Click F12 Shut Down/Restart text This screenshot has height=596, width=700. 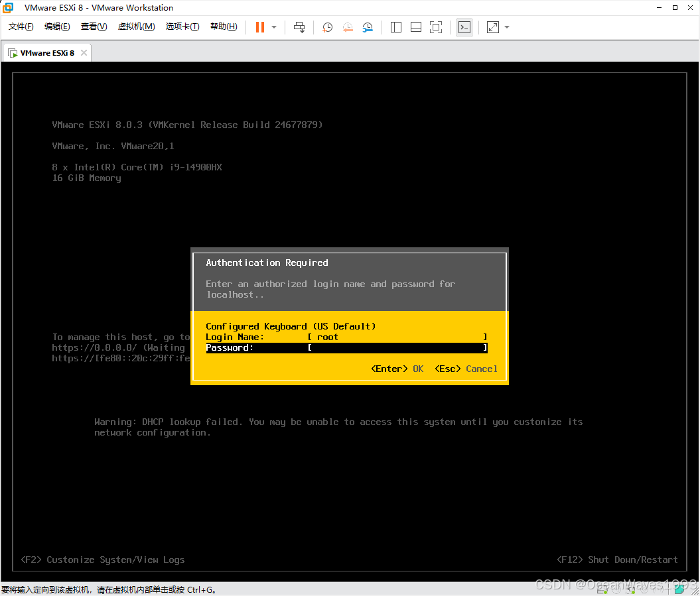[x=618, y=560]
